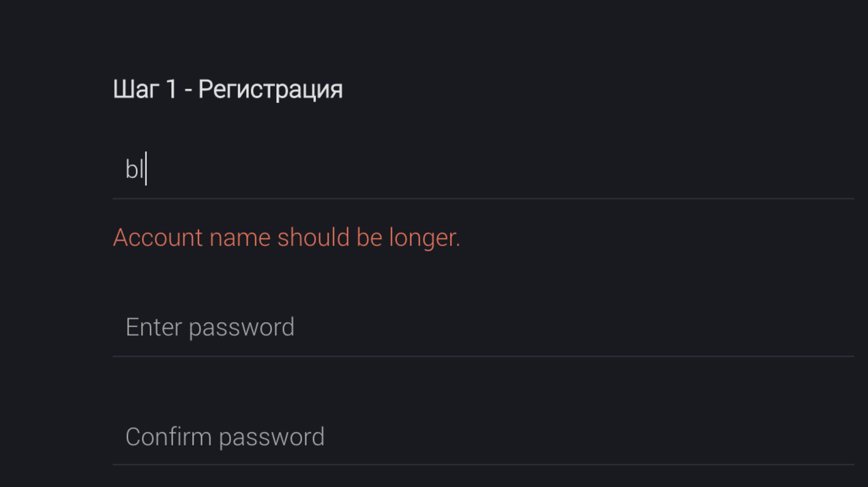868x487 pixels.
Task: Click the word "should" in the error text
Action: coord(314,237)
